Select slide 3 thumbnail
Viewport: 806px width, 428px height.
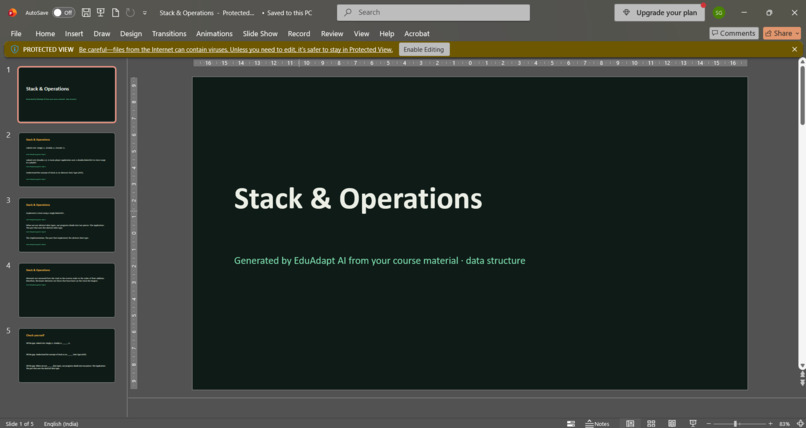pyautogui.click(x=67, y=225)
